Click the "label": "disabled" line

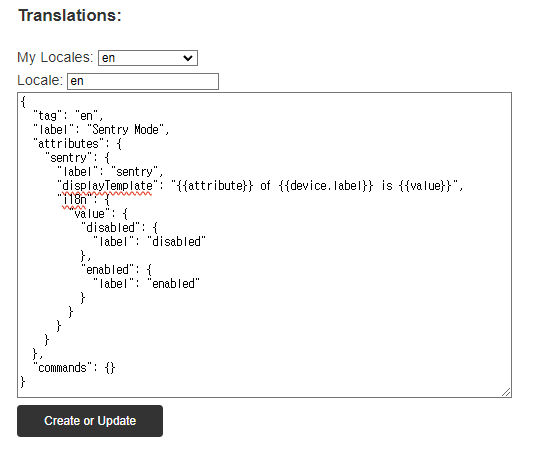150,242
